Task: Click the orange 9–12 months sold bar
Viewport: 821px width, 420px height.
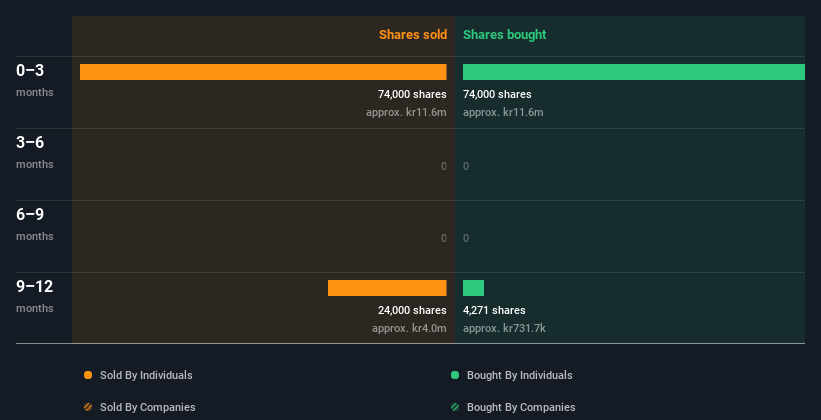Action: pyautogui.click(x=387, y=288)
